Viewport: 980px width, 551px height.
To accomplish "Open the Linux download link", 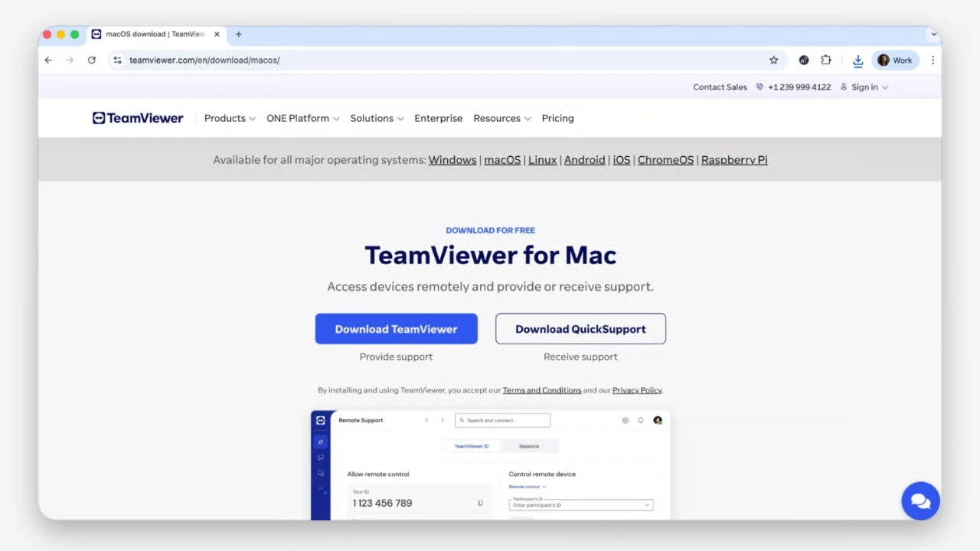I will point(542,160).
